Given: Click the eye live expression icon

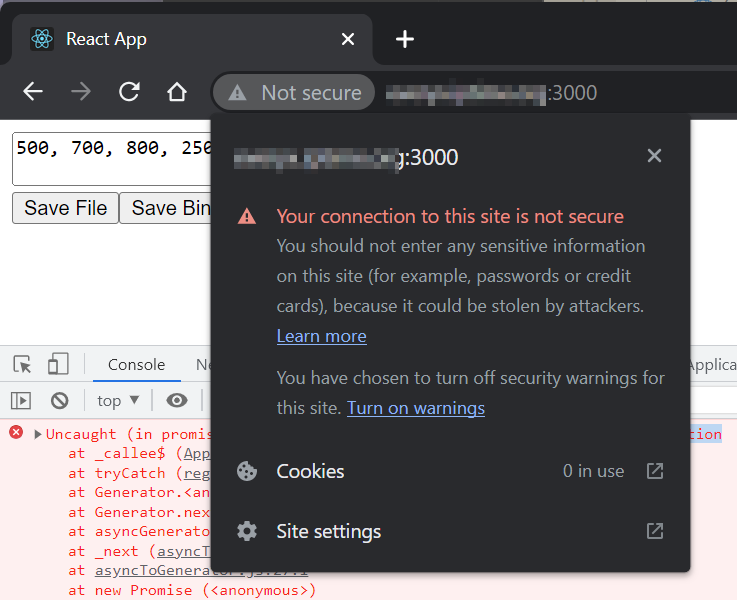Looking at the screenshot, I should point(177,400).
